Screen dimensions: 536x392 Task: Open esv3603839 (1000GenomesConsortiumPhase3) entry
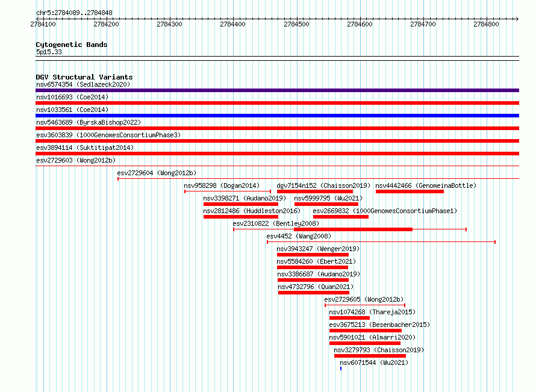[108, 135]
